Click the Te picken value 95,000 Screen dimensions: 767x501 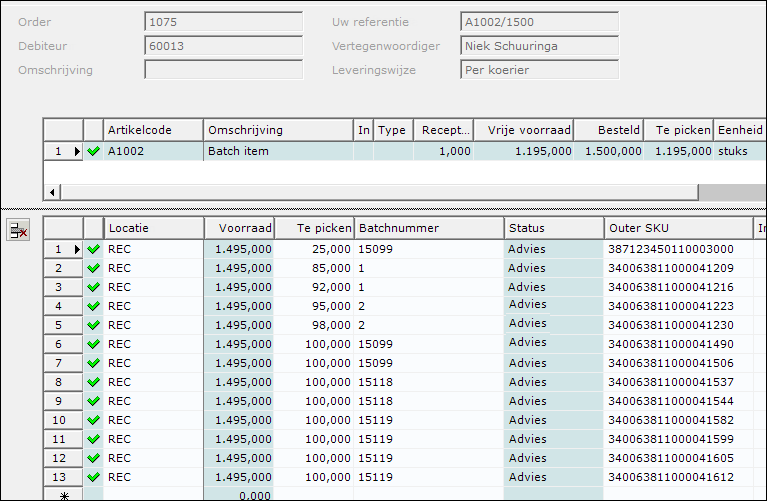click(x=314, y=306)
